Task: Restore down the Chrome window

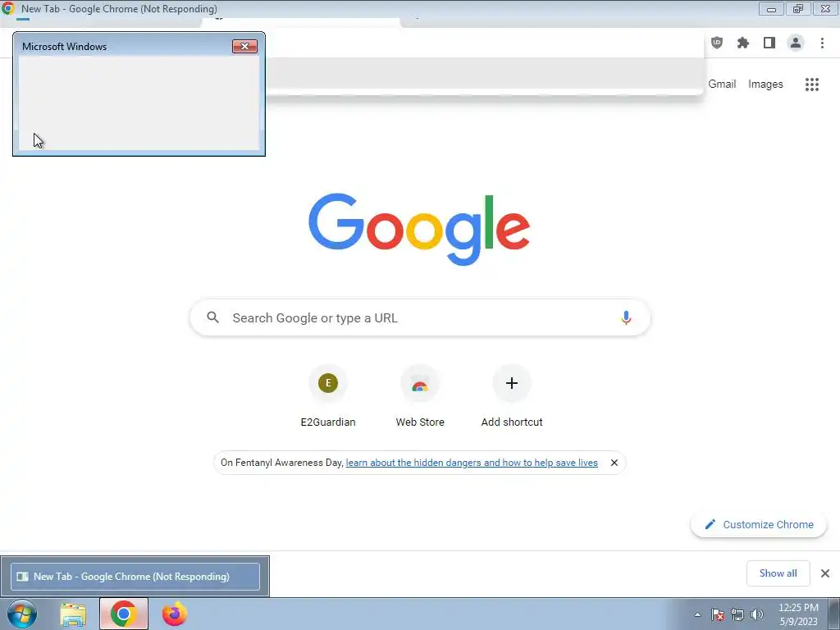Action: pyautogui.click(x=798, y=8)
